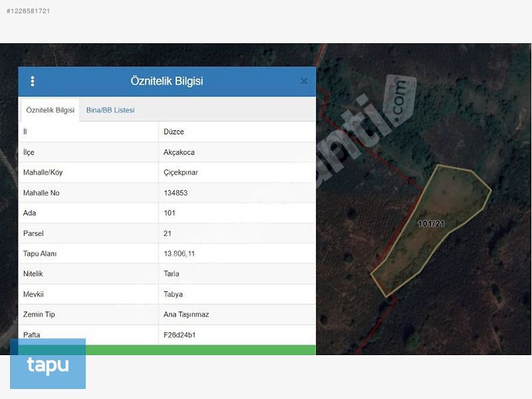Select the Akçakoca district value
This screenshot has height=399, width=532.
click(179, 152)
